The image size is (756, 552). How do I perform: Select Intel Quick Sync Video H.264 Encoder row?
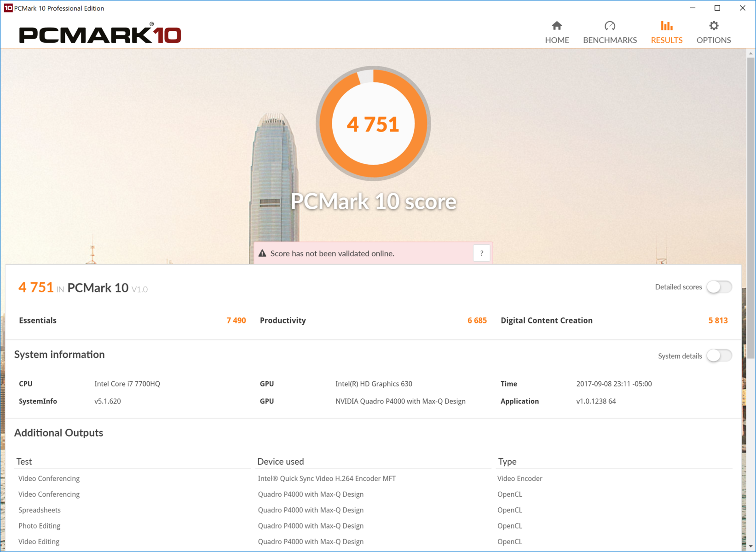pos(373,478)
